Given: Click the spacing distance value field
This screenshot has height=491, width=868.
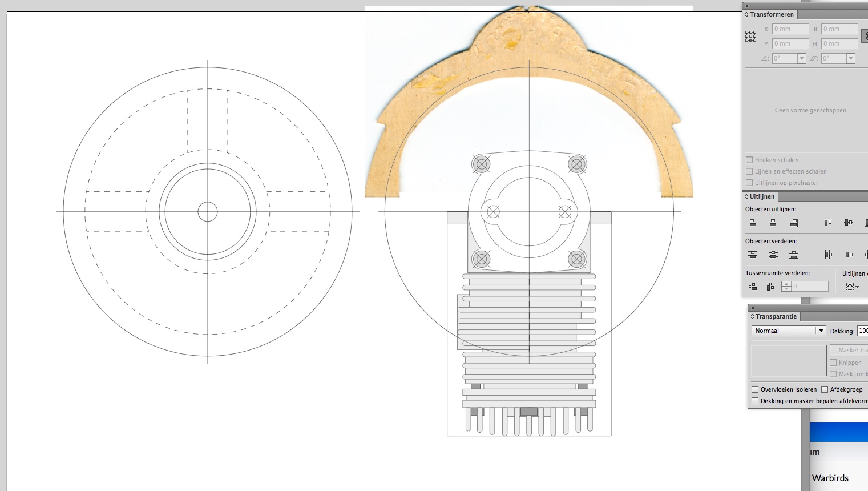Looking at the screenshot, I should [x=809, y=287].
